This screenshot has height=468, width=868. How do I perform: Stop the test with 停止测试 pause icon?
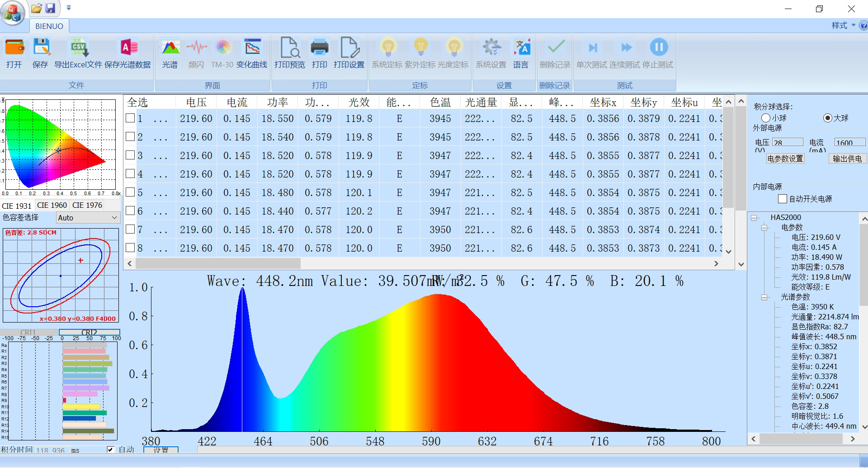click(658, 48)
